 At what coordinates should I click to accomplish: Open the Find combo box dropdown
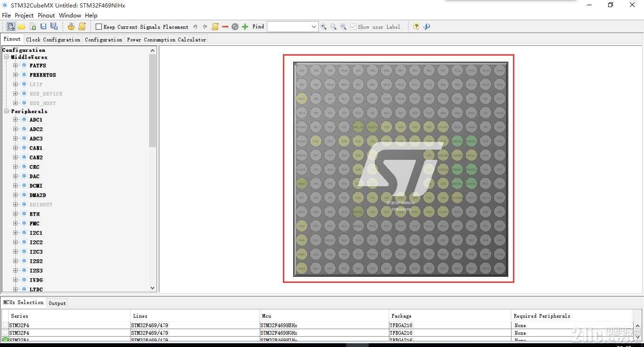[x=314, y=27]
